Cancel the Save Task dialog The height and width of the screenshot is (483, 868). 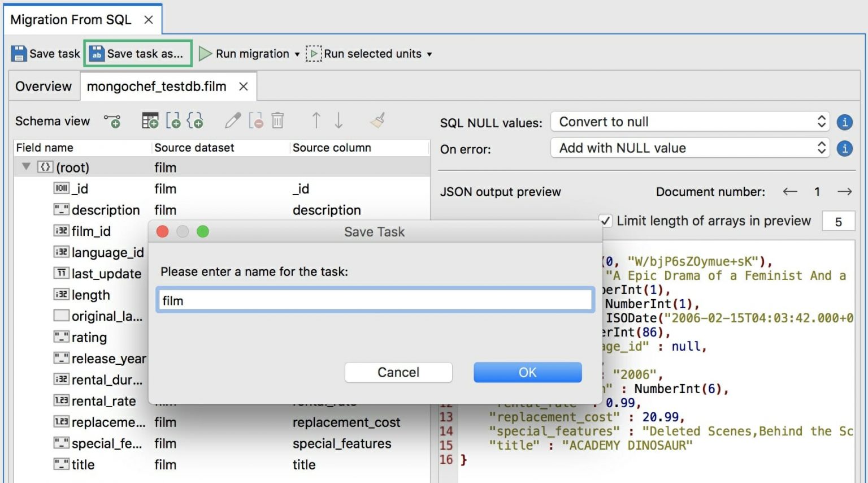point(398,372)
